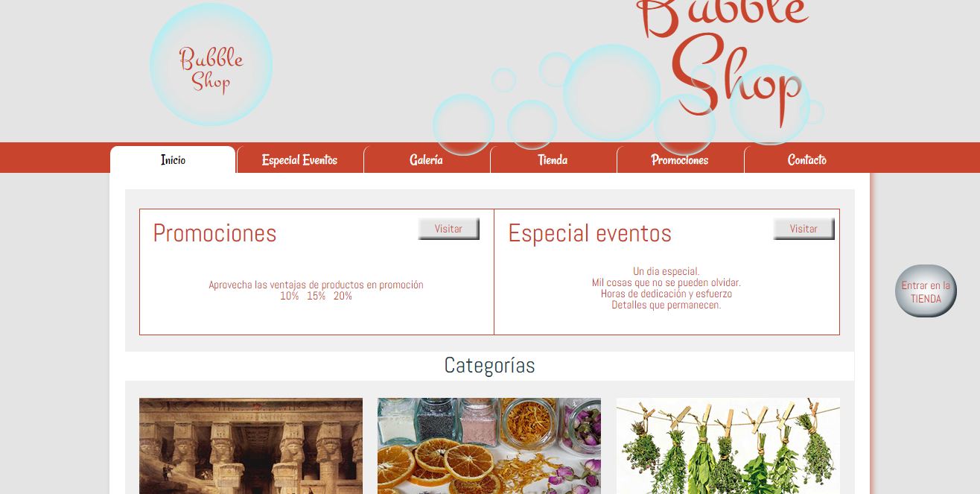This screenshot has width=980, height=494.
Task: Click Visitar button in Especial eventos box
Action: click(804, 229)
